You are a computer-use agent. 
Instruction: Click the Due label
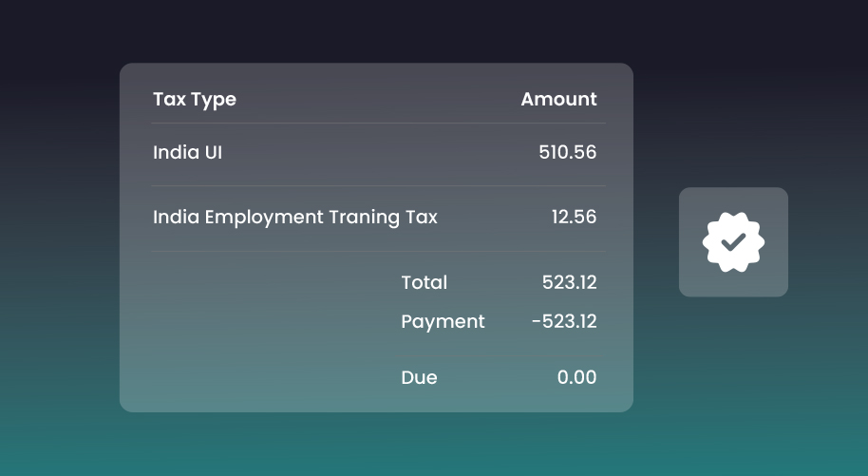(x=419, y=377)
